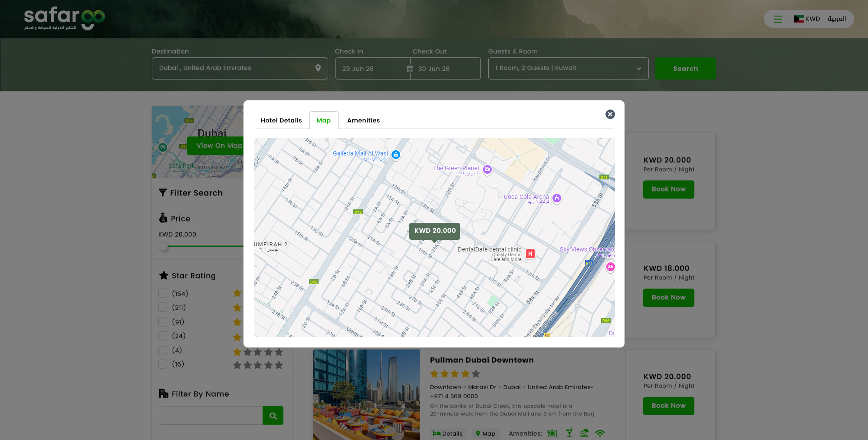Click the calendar icon between dates
The width and height of the screenshot is (868, 440).
410,69
